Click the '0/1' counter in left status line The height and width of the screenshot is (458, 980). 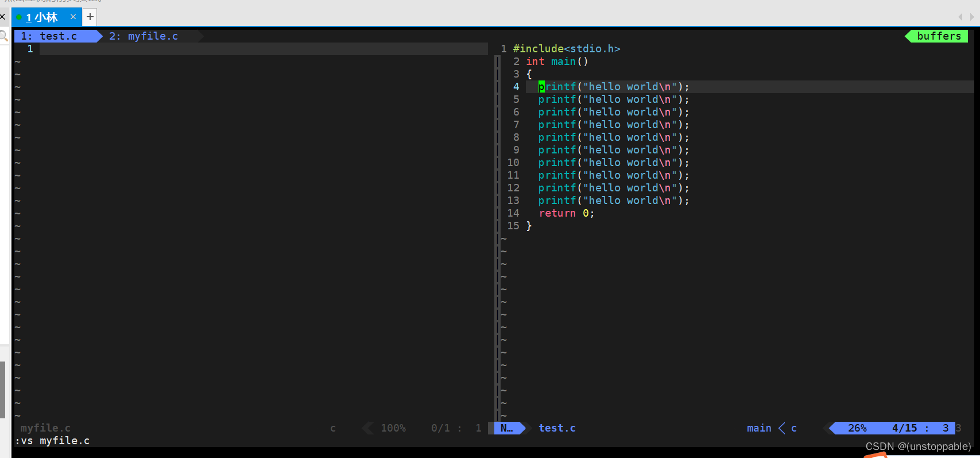coord(440,428)
